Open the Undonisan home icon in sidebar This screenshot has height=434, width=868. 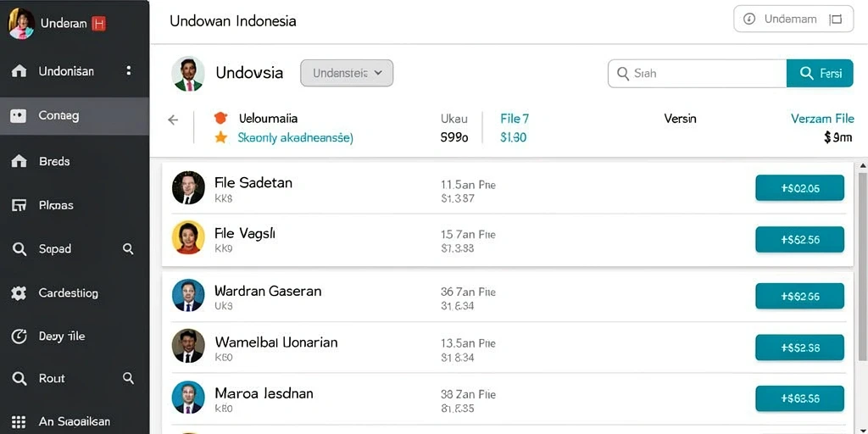[19, 71]
